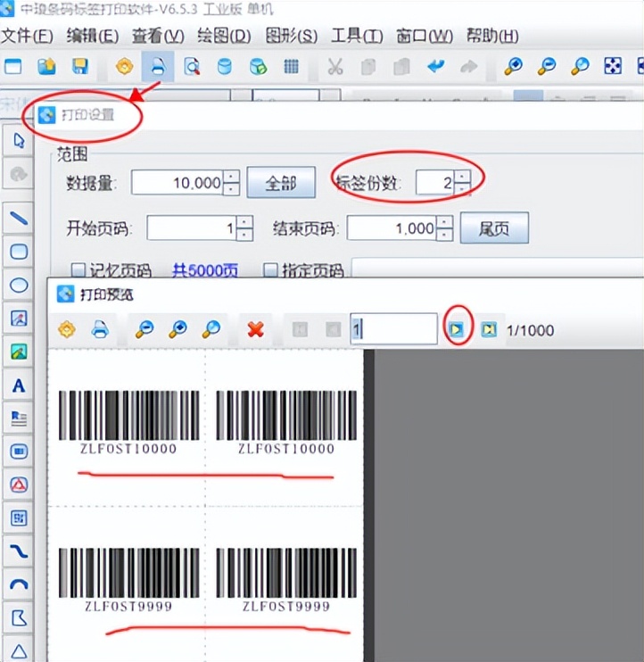Click the Print icon in print preview toolbar

(x=100, y=329)
